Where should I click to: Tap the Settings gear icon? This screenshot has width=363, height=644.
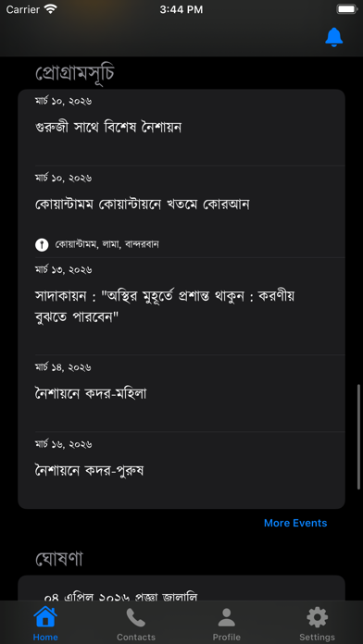(317, 617)
